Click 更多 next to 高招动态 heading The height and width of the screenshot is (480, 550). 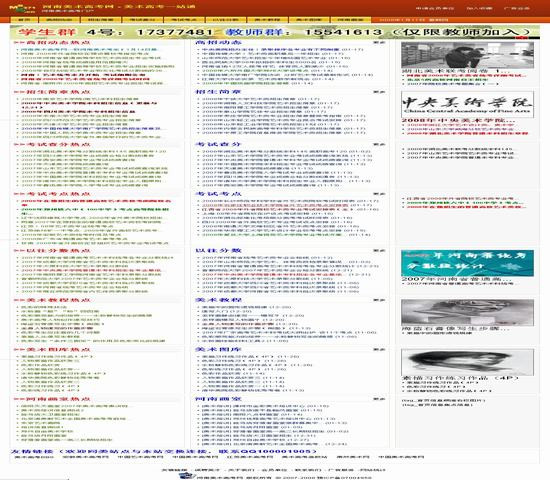coord(379,42)
